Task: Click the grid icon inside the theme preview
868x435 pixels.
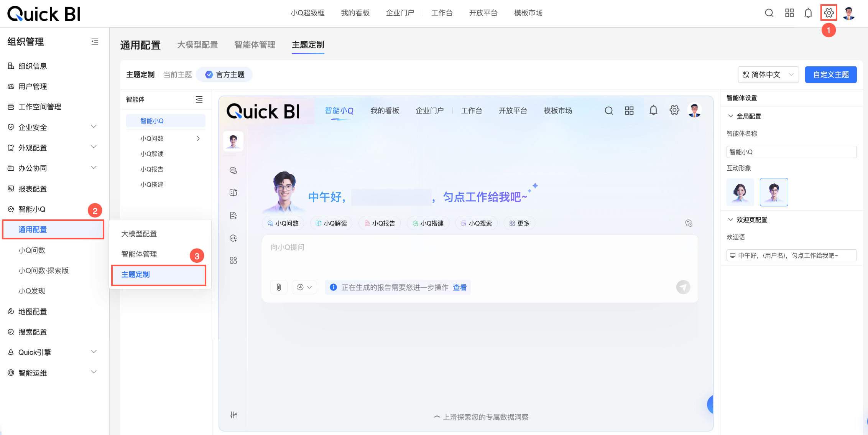Action: click(629, 111)
